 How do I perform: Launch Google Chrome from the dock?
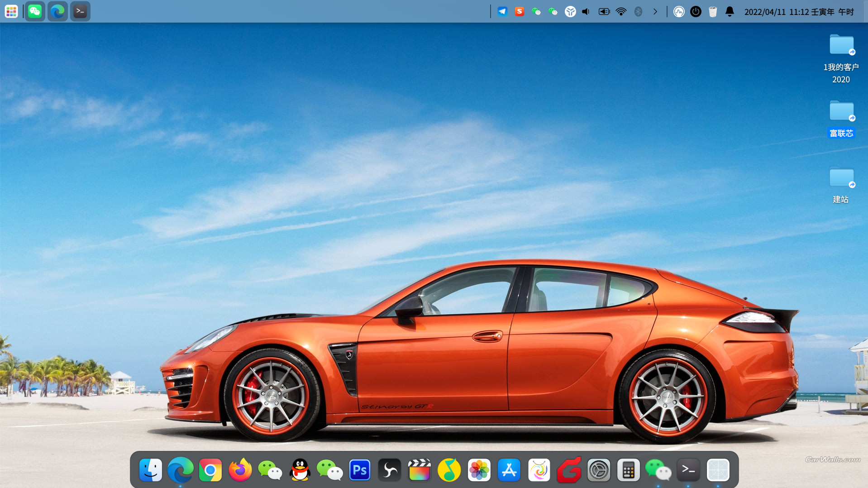tap(210, 470)
